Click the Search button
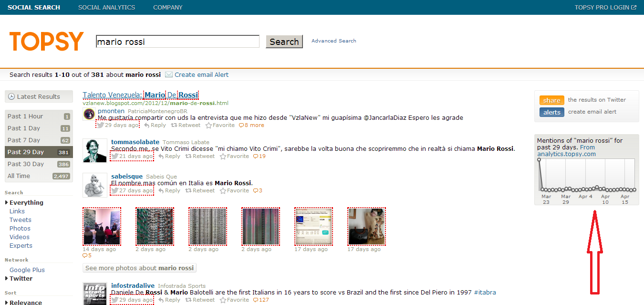 click(284, 42)
